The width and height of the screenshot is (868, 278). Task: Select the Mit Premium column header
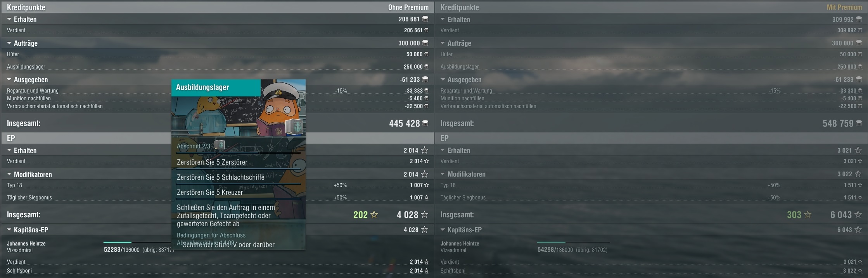pyautogui.click(x=844, y=7)
